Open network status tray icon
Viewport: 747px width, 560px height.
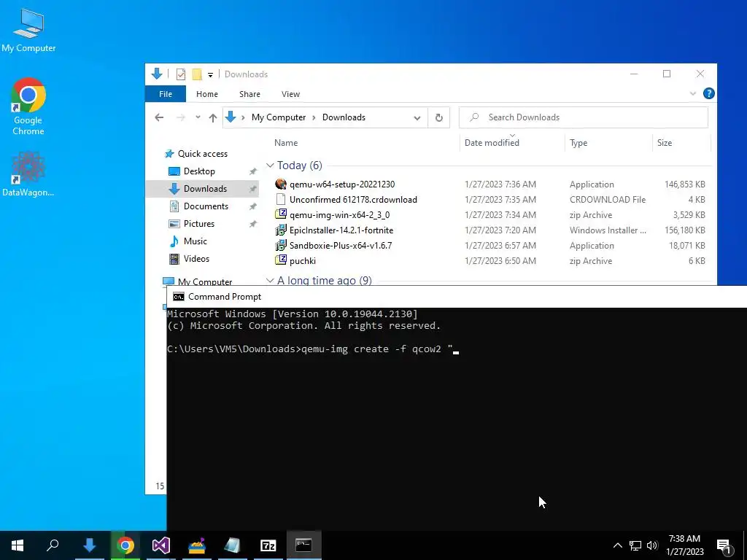[635, 545]
